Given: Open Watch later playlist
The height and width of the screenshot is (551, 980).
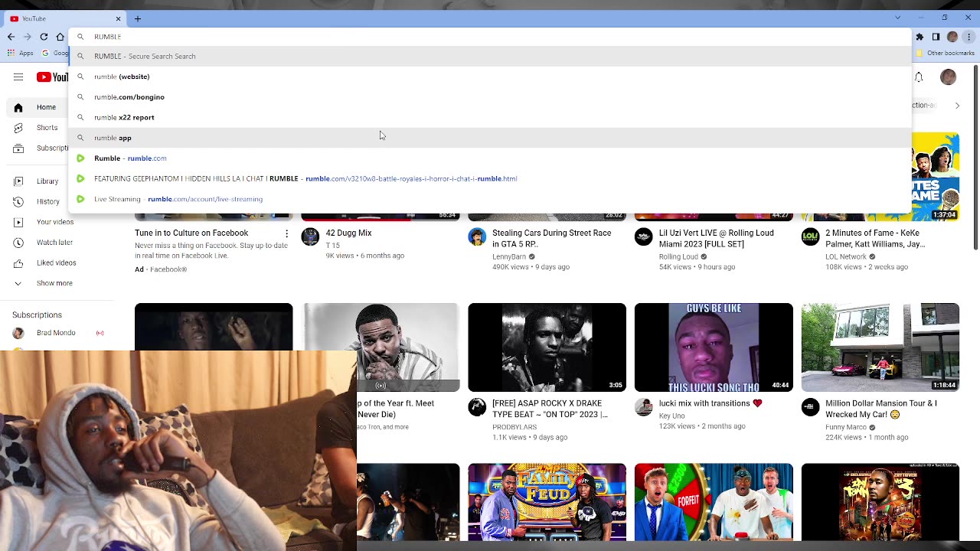Looking at the screenshot, I should pyautogui.click(x=44, y=243).
